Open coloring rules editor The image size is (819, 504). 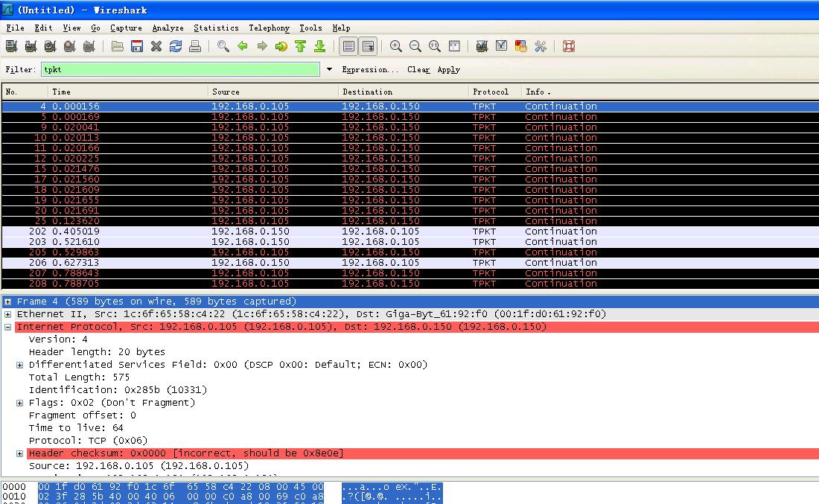tap(520, 46)
